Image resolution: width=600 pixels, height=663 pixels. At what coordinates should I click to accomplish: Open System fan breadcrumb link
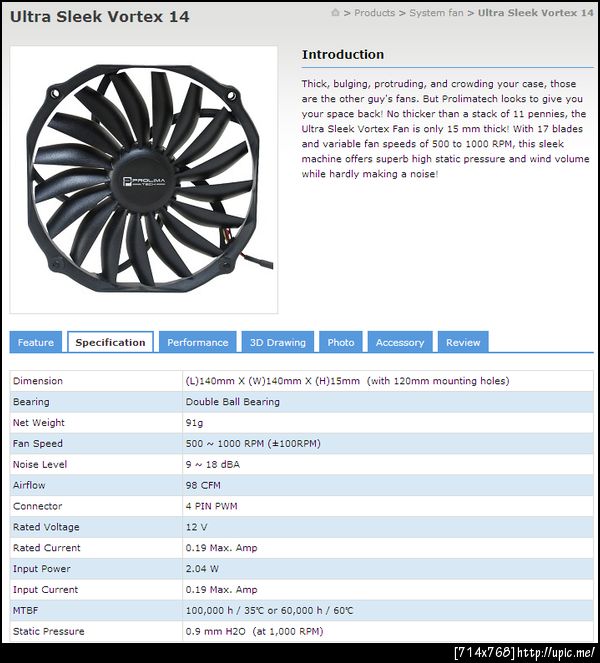point(436,13)
